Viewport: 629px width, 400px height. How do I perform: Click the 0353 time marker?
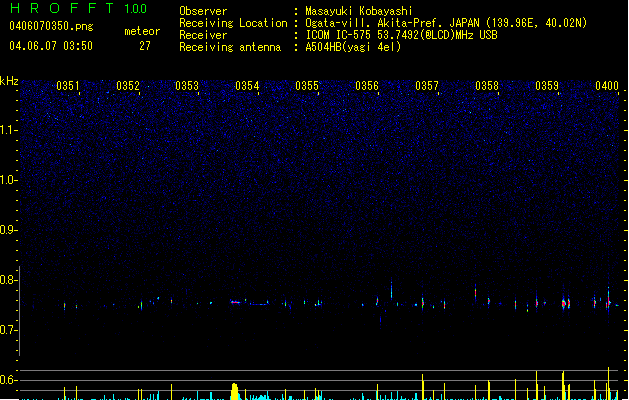(x=187, y=86)
